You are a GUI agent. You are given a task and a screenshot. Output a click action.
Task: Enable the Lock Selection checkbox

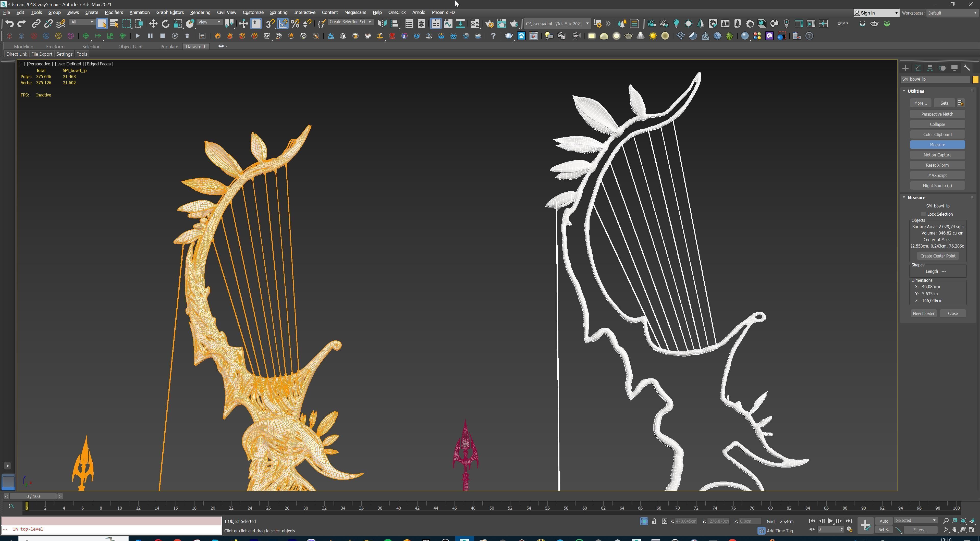click(923, 214)
